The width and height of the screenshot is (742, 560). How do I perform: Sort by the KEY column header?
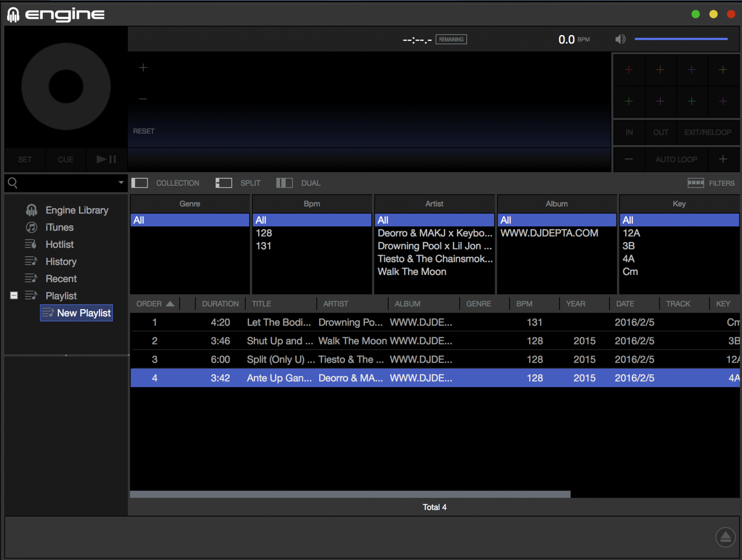point(724,304)
